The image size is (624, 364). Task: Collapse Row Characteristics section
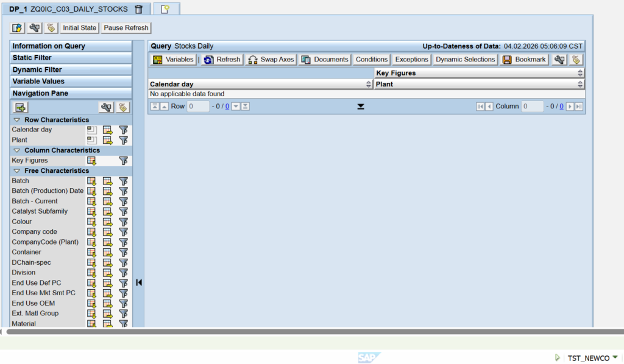click(x=17, y=120)
